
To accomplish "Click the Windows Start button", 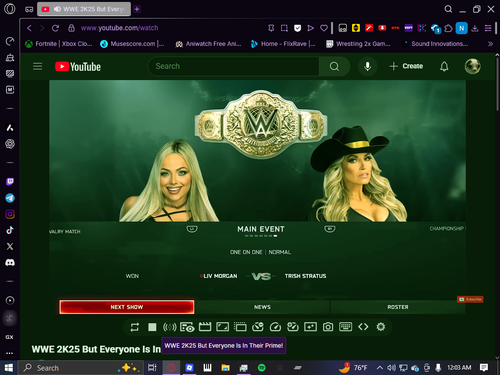I will [9, 368].
